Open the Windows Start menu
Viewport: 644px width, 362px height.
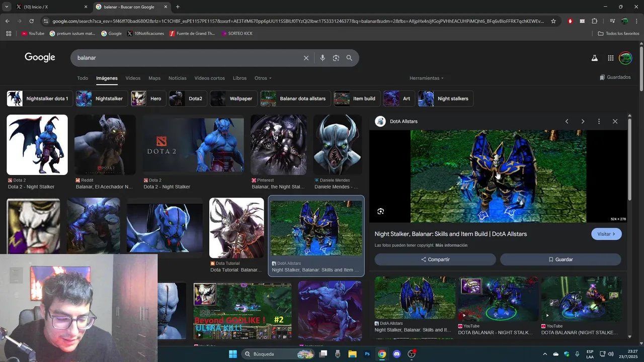pos(233,354)
